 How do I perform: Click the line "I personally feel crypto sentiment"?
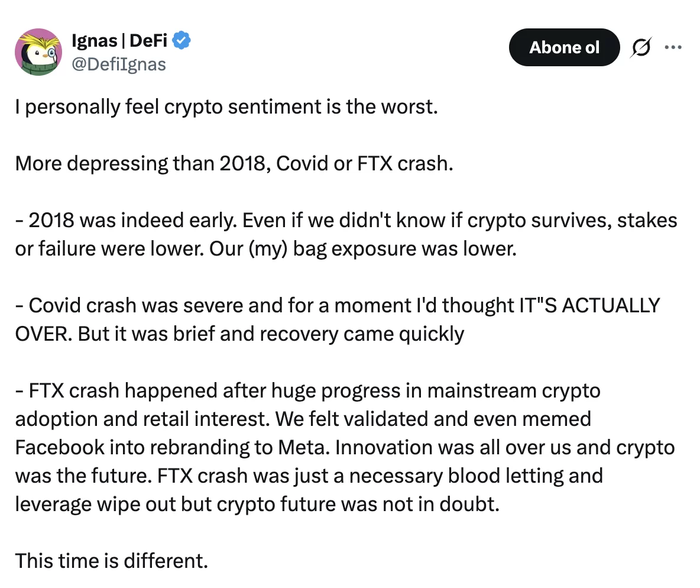pos(226,108)
